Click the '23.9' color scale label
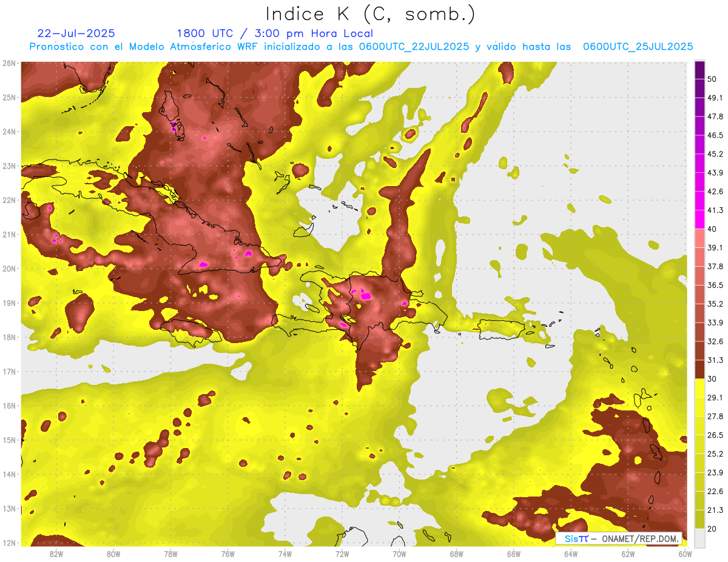 715,472
